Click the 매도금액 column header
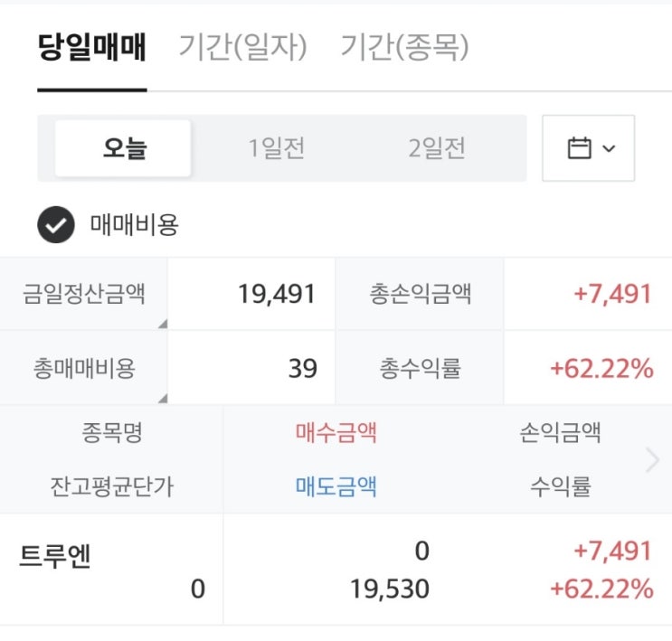The width and height of the screenshot is (672, 641). (x=336, y=487)
